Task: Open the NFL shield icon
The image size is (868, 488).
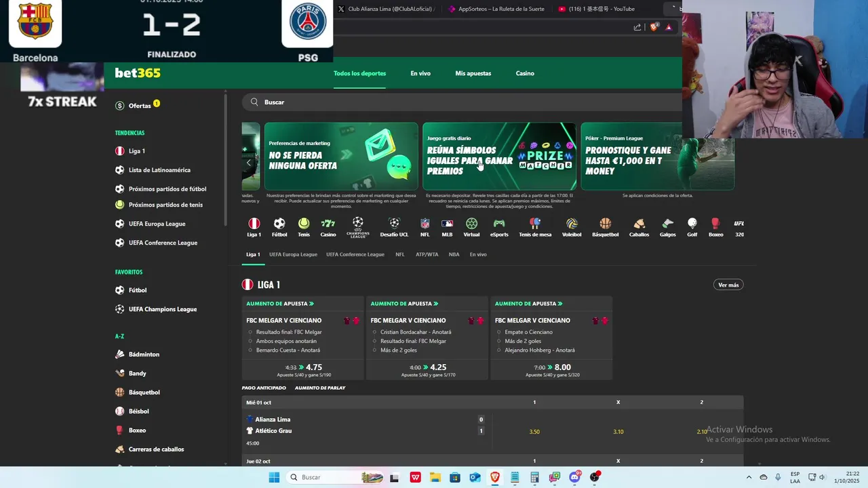Action: 425,227
